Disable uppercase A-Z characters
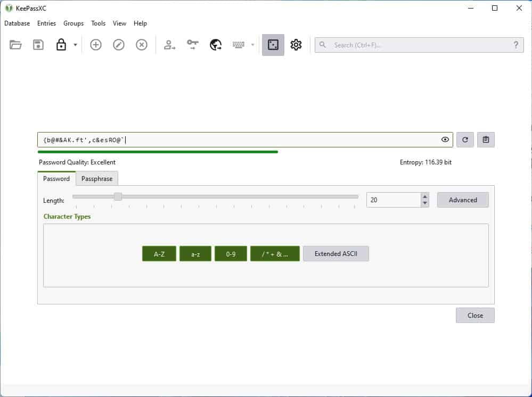This screenshot has width=532, height=397. (x=158, y=254)
